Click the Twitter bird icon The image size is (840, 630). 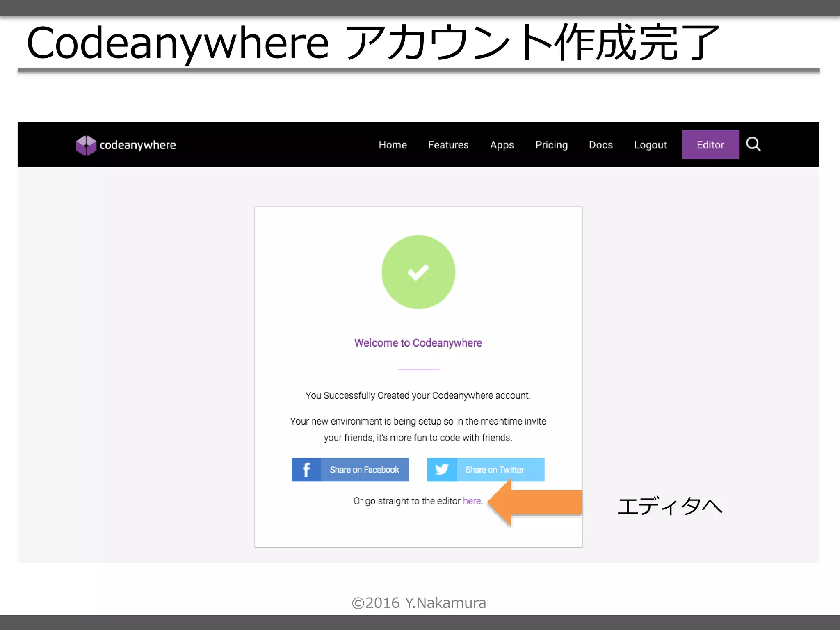coord(442,469)
